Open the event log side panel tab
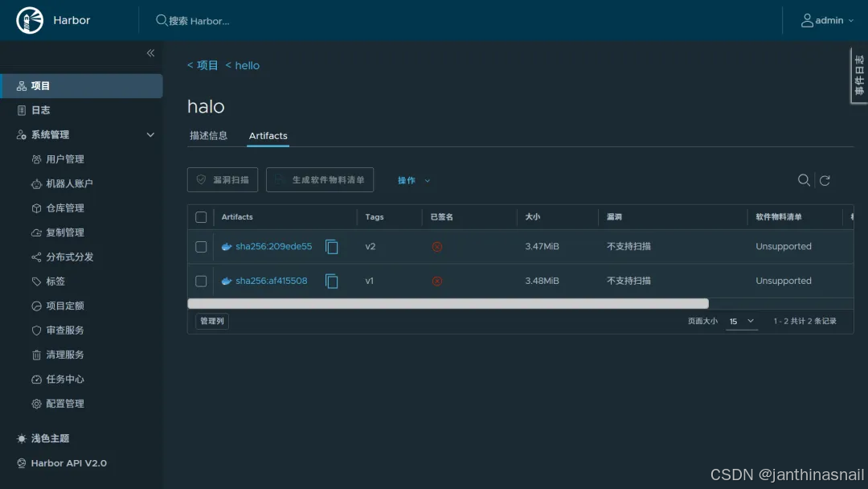The width and height of the screenshot is (868, 489). 859,76
